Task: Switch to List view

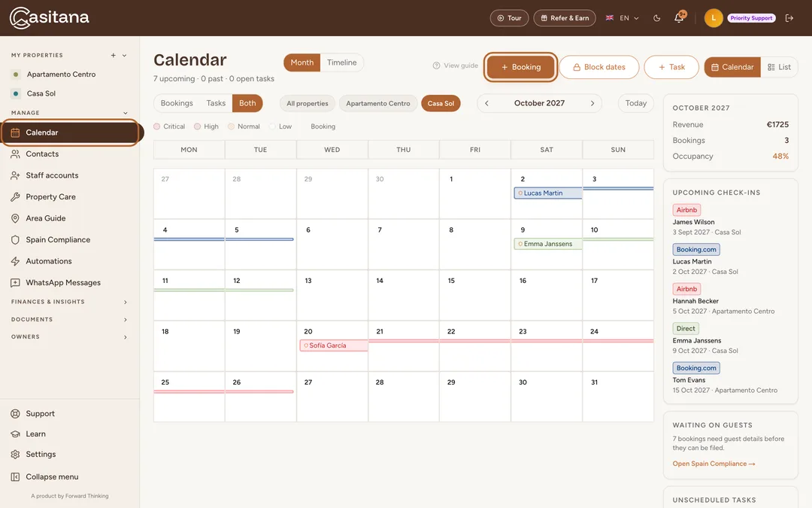Action: pyautogui.click(x=780, y=68)
